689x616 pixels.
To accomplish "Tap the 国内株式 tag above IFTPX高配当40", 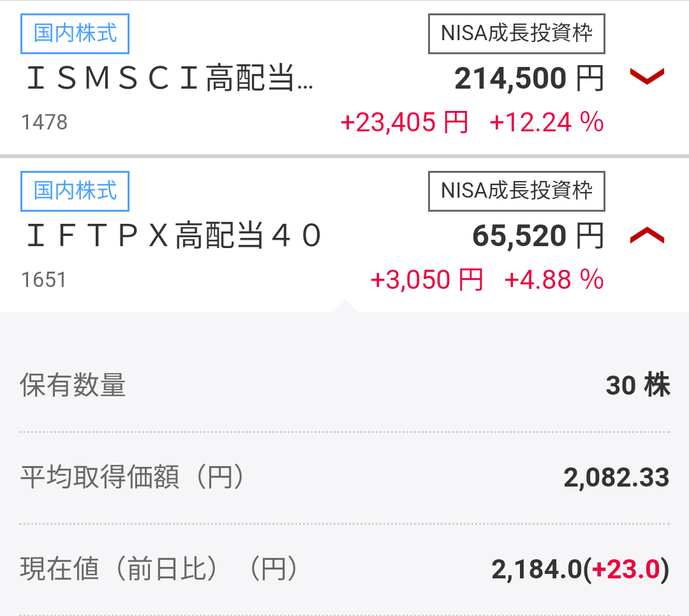I will click(75, 191).
